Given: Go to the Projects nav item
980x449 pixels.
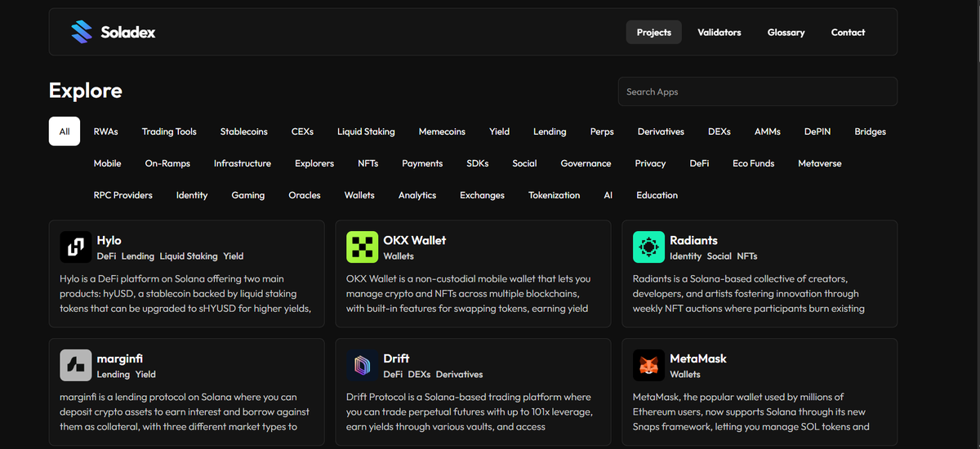Looking at the screenshot, I should pos(654,33).
